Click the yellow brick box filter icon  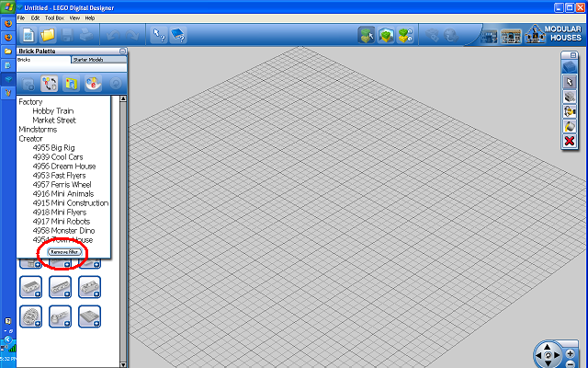[x=72, y=84]
